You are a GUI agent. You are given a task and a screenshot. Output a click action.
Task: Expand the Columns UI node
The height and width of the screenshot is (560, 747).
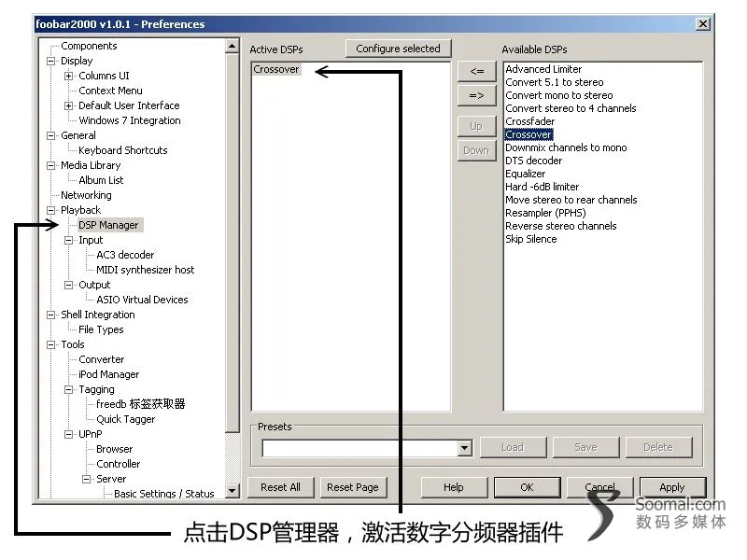pyautogui.click(x=68, y=76)
